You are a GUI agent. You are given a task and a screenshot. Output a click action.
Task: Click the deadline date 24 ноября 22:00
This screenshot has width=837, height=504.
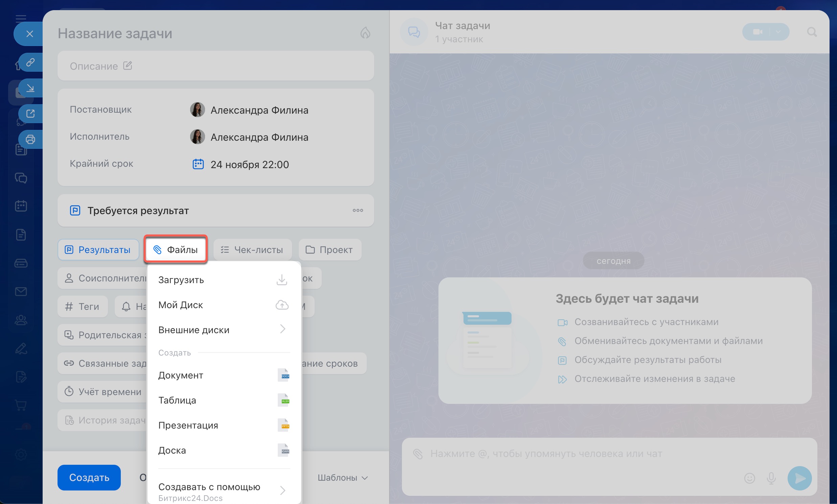pos(249,164)
